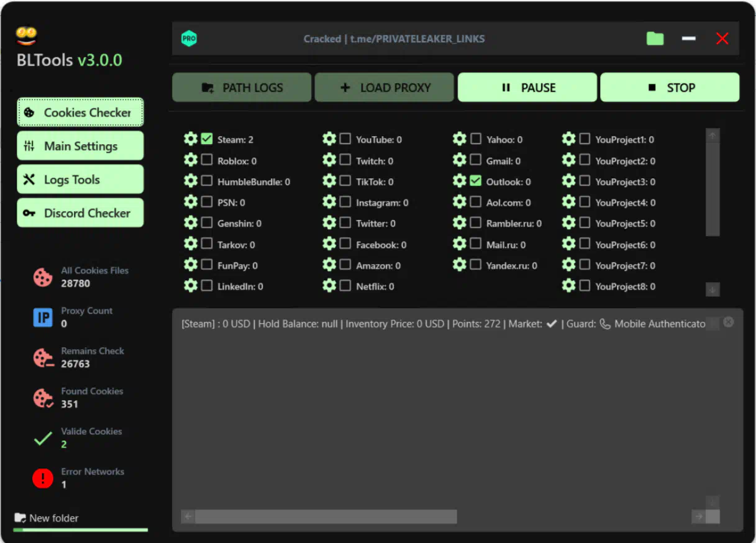Open the gear settings next to Outlook
Image resolution: width=756 pixels, height=543 pixels.
[x=460, y=181]
